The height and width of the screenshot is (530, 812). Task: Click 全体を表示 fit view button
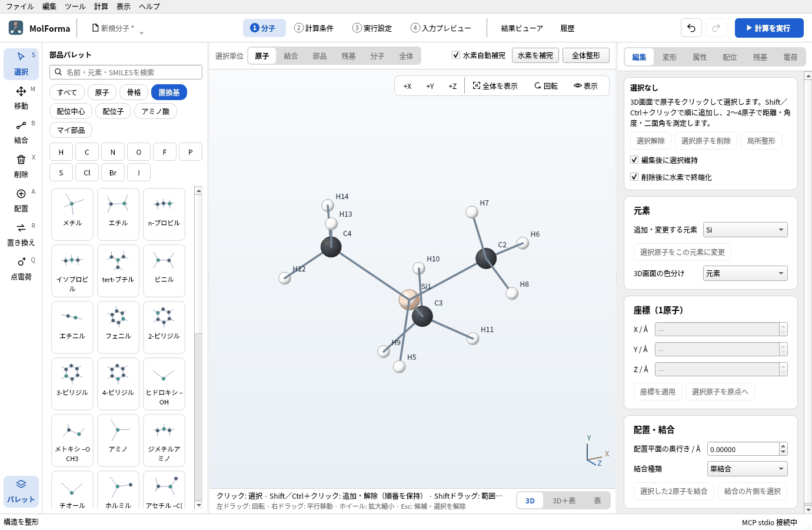495,86
